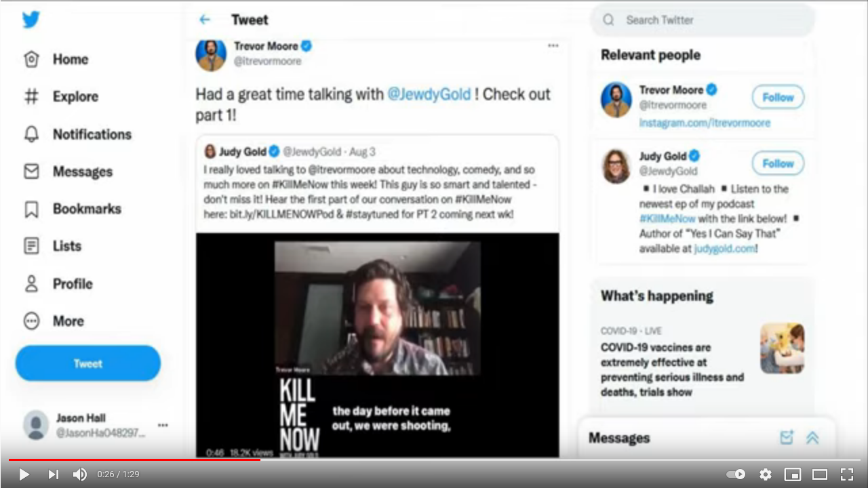The height and width of the screenshot is (488, 868).
Task: Click the blue Tweet compose button
Action: [88, 363]
